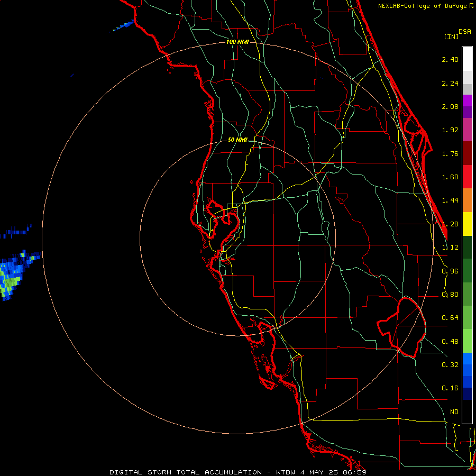Click the 1.44 legend value
Screen dimensions: 476x476
pos(450,200)
